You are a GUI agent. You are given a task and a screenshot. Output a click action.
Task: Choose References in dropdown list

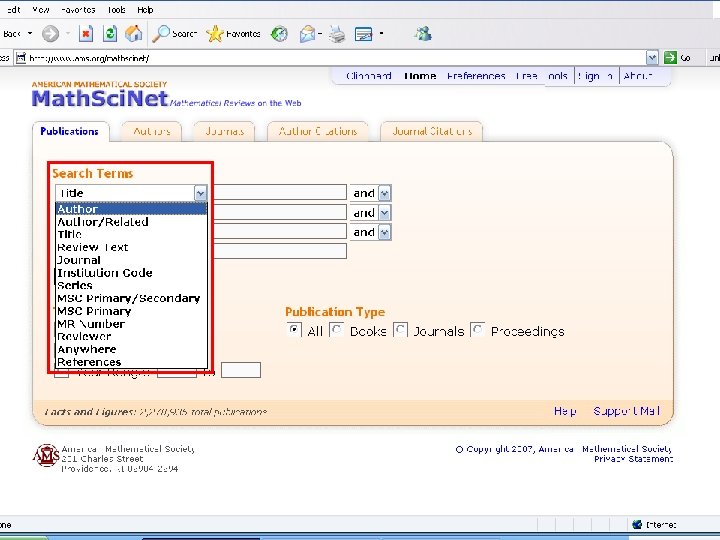point(131,362)
